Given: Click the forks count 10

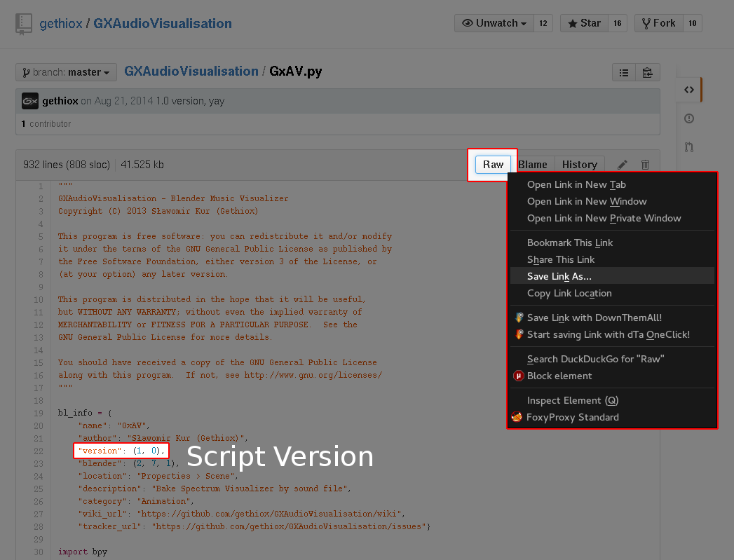Looking at the screenshot, I should pos(693,23).
